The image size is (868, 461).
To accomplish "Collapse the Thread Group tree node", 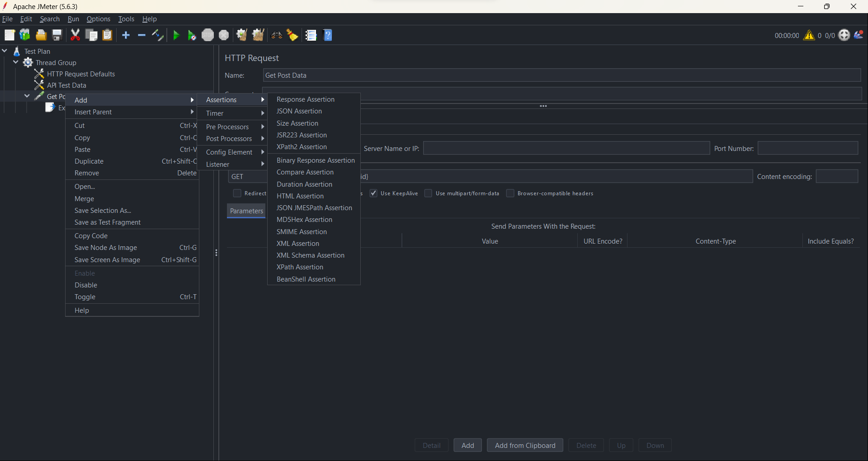I will pyautogui.click(x=15, y=62).
